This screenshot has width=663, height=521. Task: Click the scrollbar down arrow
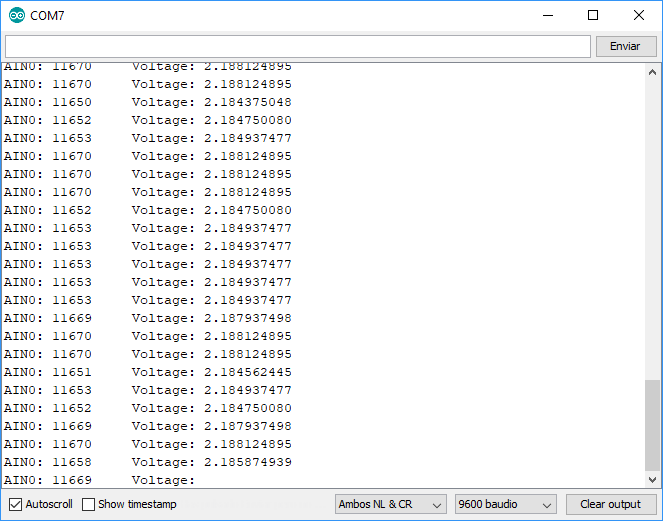[x=652, y=480]
